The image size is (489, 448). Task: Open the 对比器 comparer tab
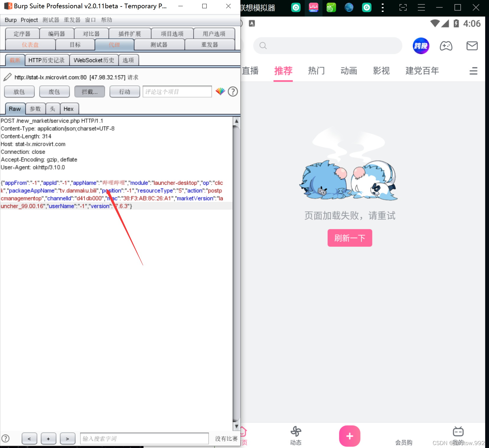tap(91, 34)
